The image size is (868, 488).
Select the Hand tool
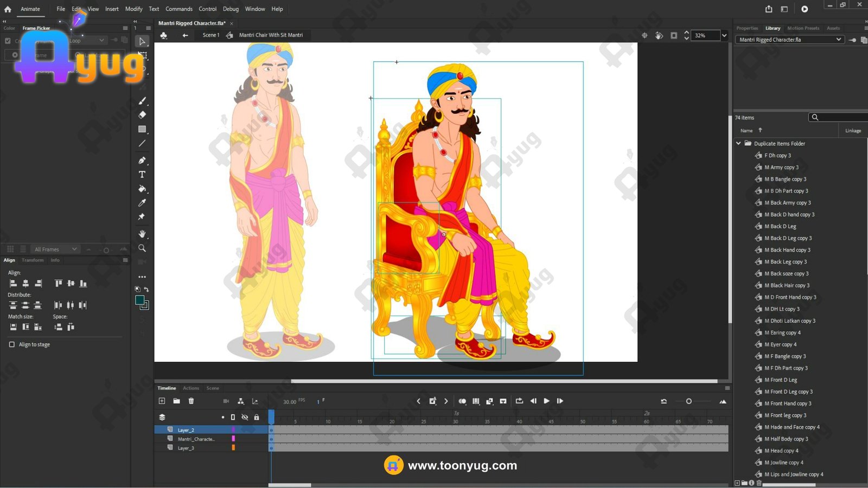click(142, 234)
